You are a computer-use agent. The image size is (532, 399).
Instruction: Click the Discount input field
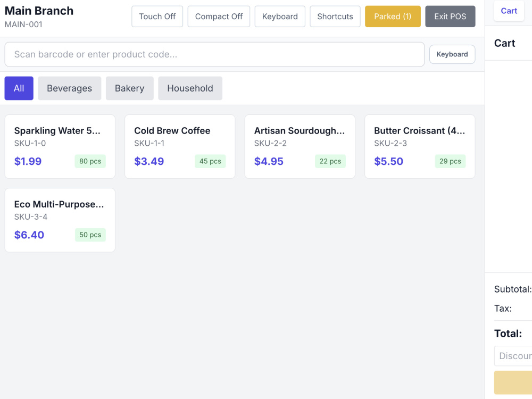pyautogui.click(x=513, y=356)
